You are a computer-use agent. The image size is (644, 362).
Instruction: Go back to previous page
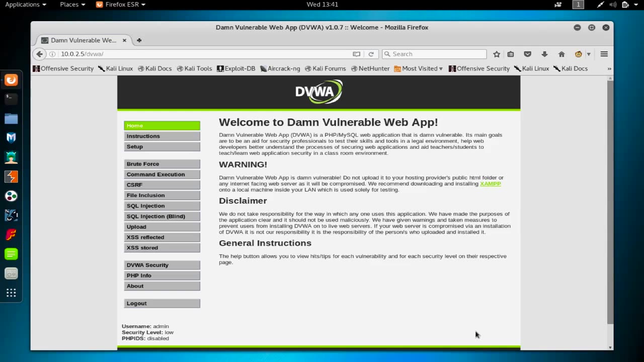click(x=39, y=54)
